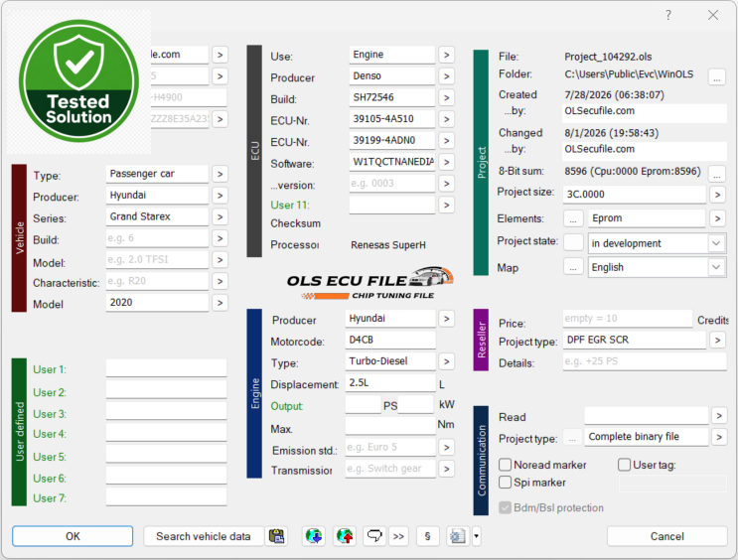The width and height of the screenshot is (738, 560).
Task: Click the ... button left of Elements Eprom
Action: pos(573,218)
